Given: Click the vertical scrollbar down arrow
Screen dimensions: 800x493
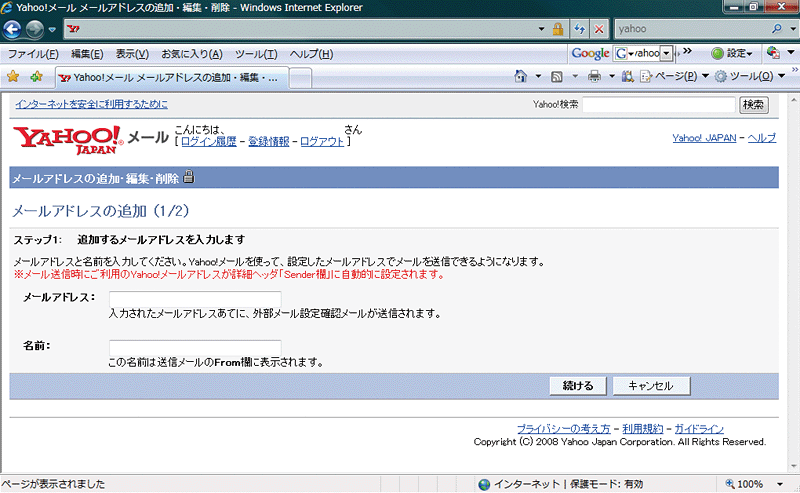Looking at the screenshot, I should [794, 466].
